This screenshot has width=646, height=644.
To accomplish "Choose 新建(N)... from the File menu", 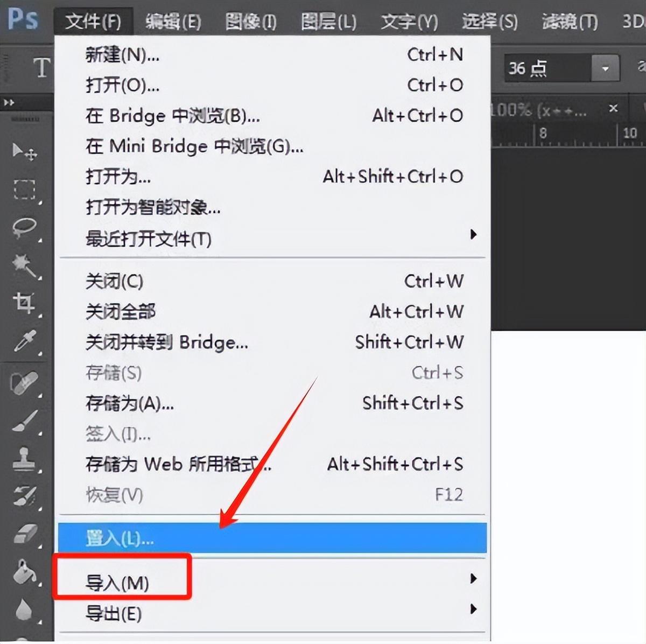I will pos(273,54).
